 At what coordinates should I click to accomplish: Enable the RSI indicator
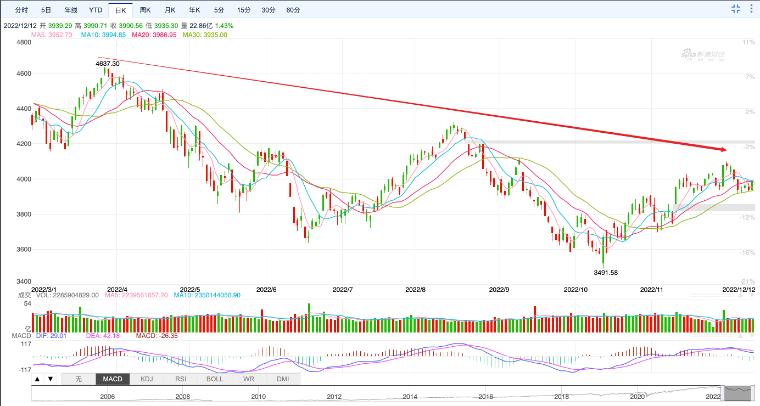point(180,379)
